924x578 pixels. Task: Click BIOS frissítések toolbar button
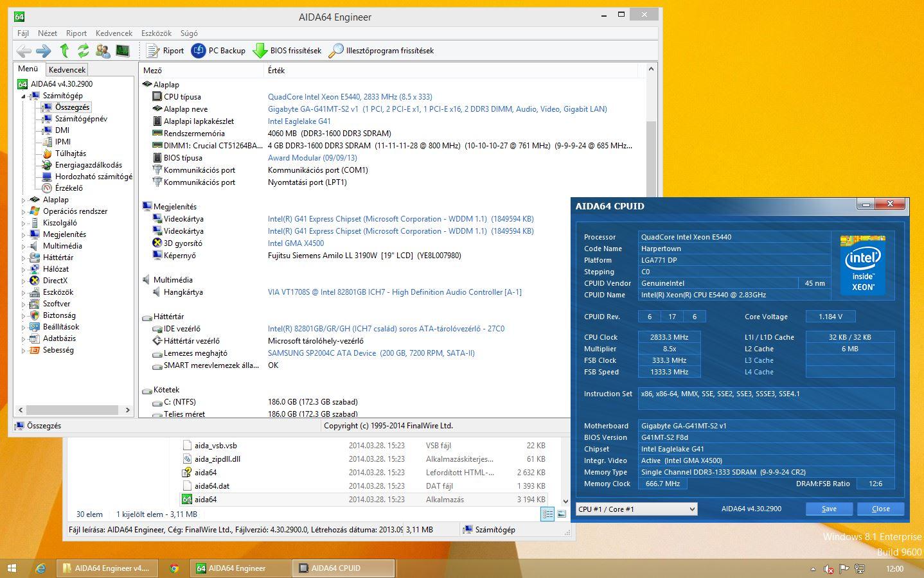click(x=287, y=51)
